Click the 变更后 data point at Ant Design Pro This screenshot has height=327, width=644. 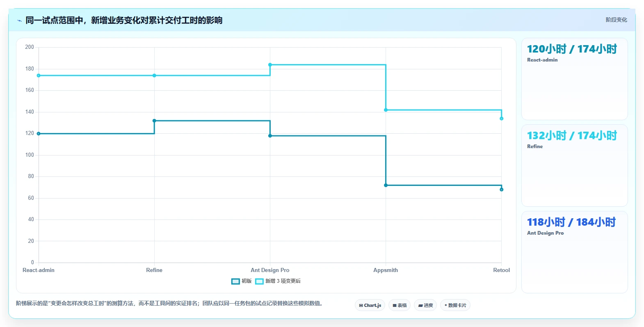(x=270, y=65)
